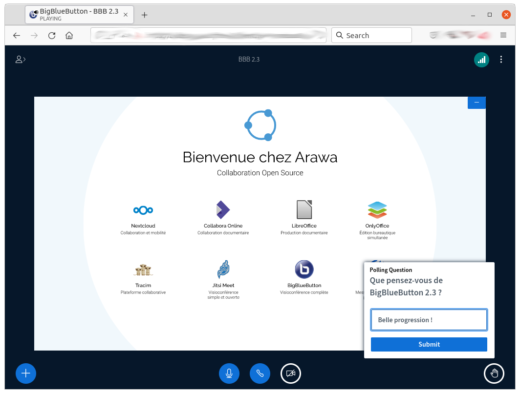Click the BigBlueButton logo on the slide
The height and width of the screenshot is (394, 520).
[x=304, y=269]
